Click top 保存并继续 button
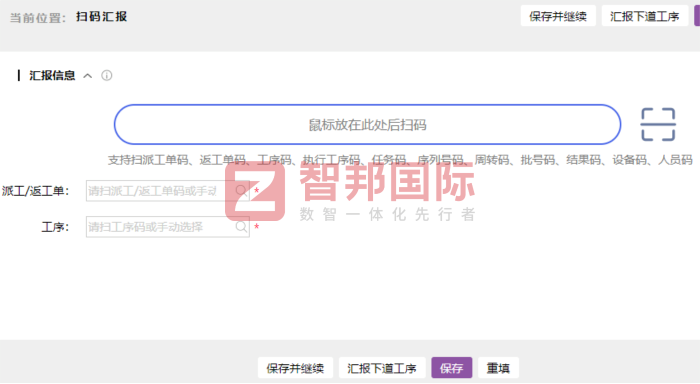This screenshot has width=700, height=384. pyautogui.click(x=558, y=17)
